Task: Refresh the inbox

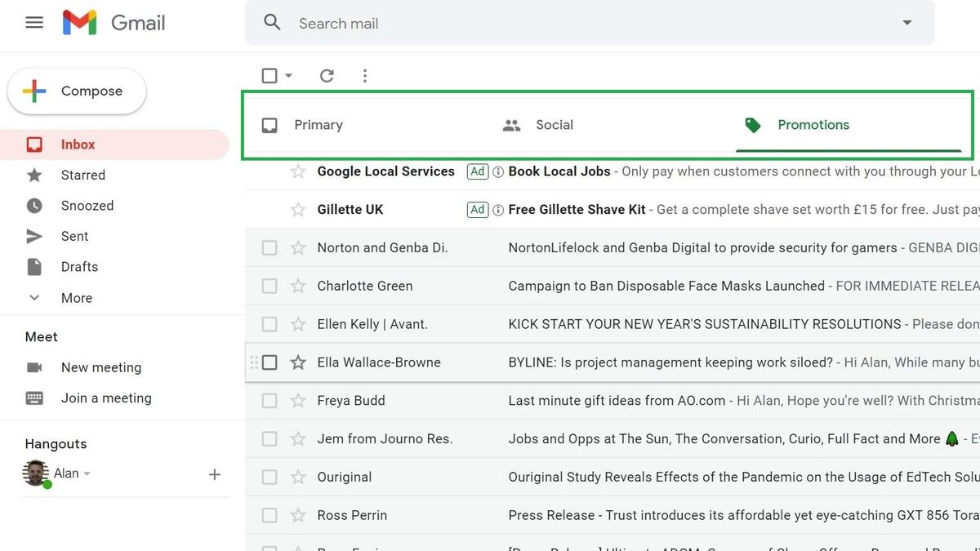Action: 327,75
